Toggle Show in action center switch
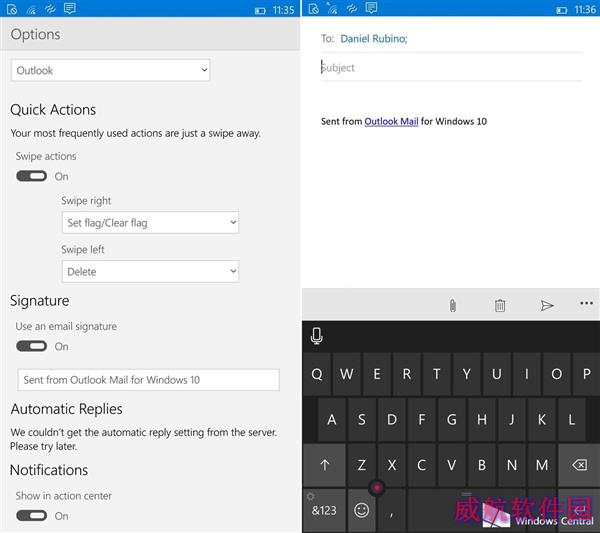600x533 pixels. click(x=31, y=515)
